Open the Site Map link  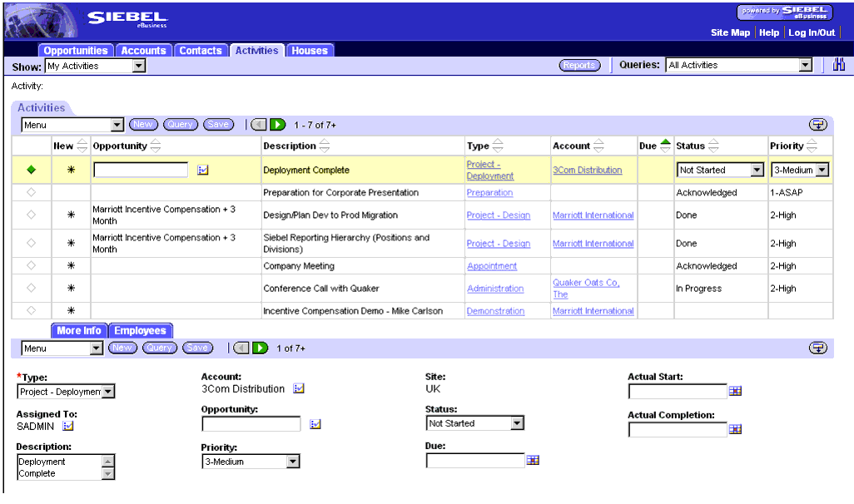click(730, 32)
